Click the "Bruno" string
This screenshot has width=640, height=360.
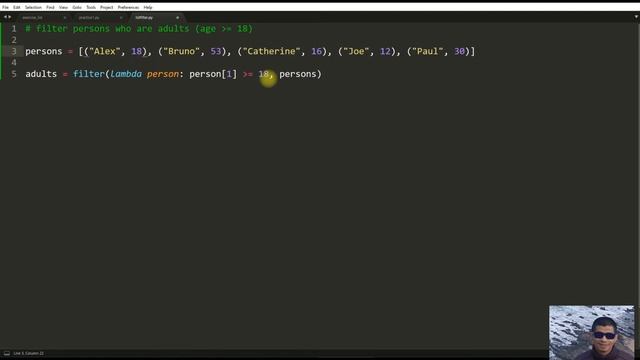pos(182,51)
